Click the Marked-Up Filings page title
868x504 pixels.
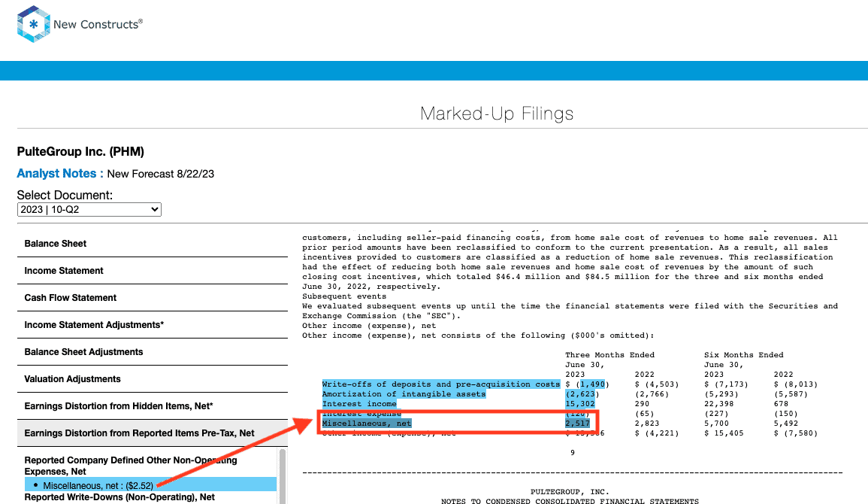[x=497, y=114]
